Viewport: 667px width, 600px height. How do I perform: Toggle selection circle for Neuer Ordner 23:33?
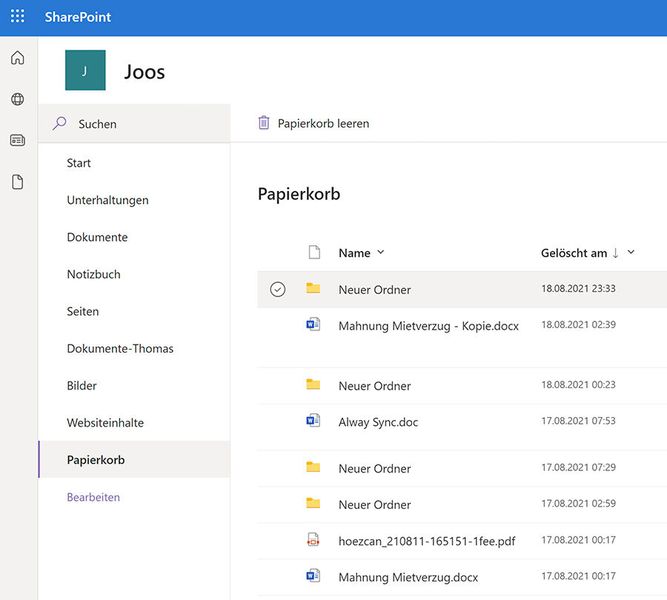[278, 289]
